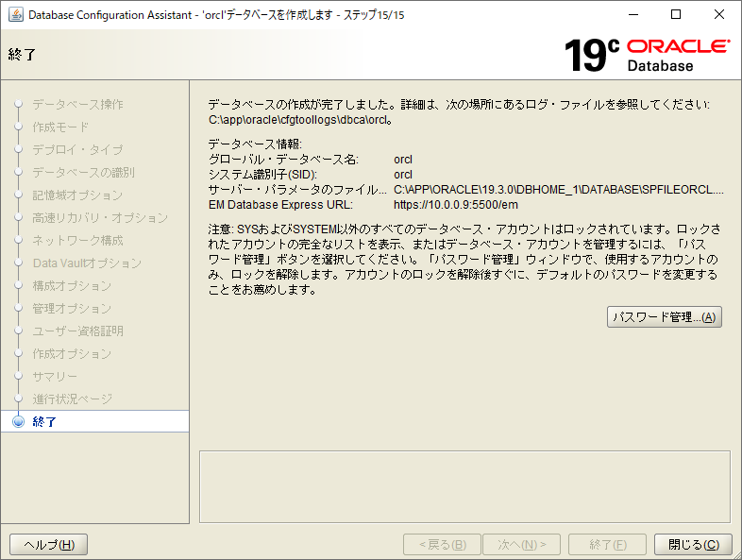Click the EM Database Express URL label
The image size is (742, 560).
click(280, 205)
